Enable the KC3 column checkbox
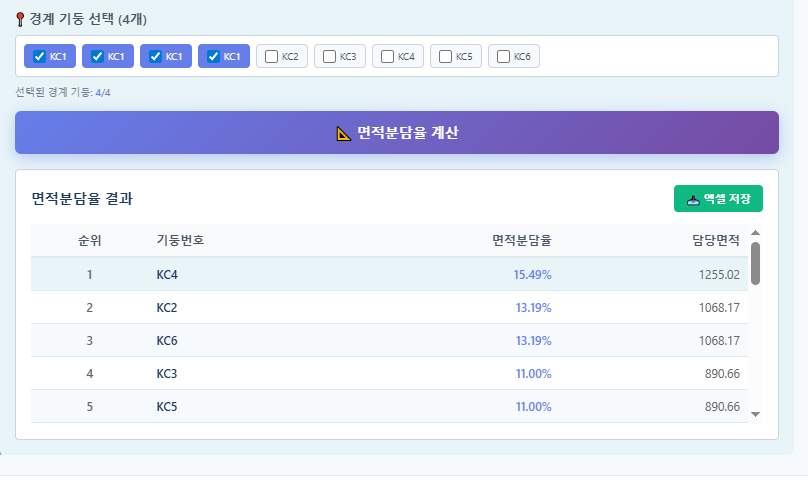The image size is (808, 484). point(329,57)
